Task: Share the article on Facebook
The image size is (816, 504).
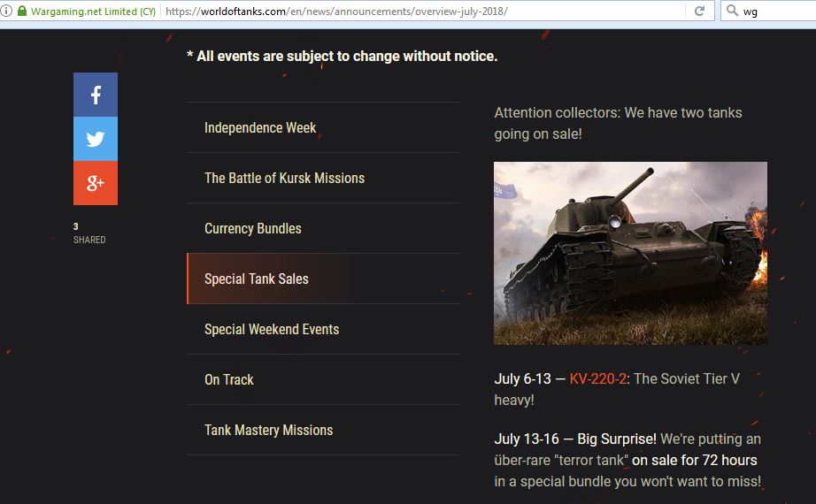Action: [x=96, y=95]
